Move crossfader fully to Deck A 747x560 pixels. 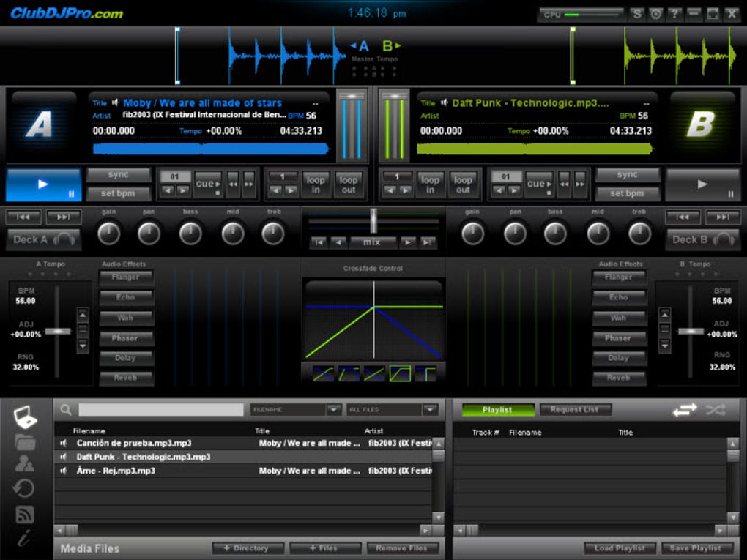(319, 243)
